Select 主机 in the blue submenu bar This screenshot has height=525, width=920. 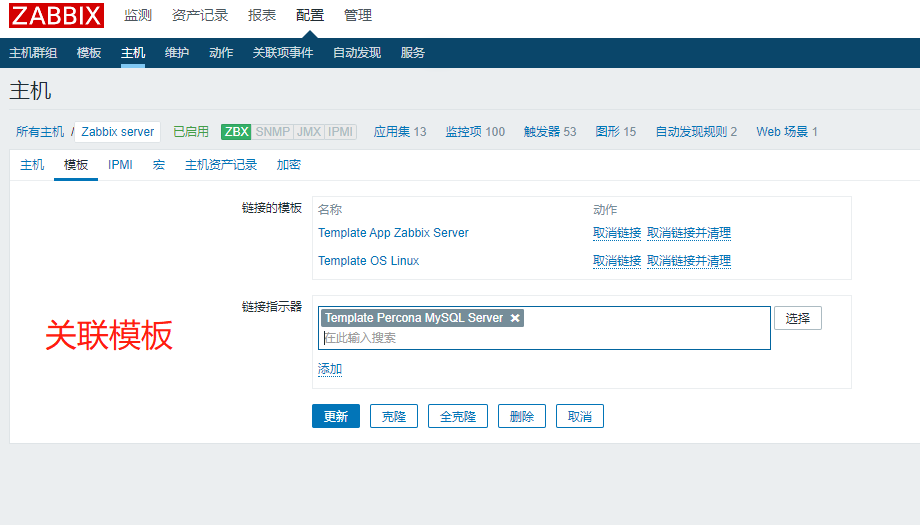[133, 53]
